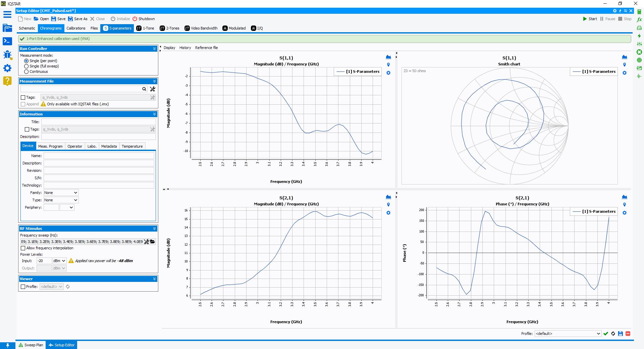Load frequency sweep from folder icon

[x=153, y=242]
